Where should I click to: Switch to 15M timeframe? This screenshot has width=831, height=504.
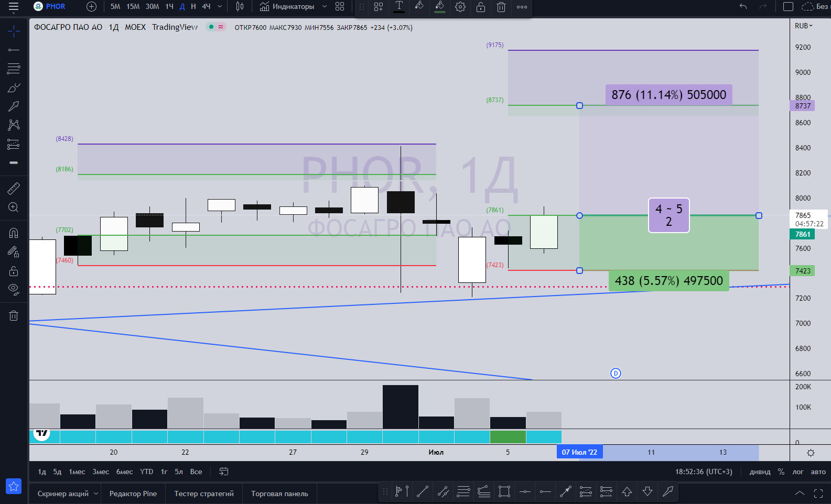133,7
